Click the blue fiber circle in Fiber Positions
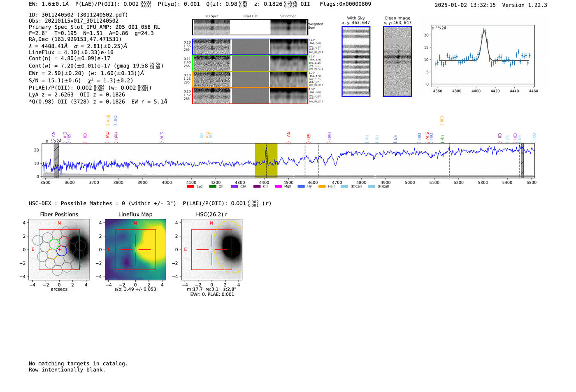 [62, 251]
